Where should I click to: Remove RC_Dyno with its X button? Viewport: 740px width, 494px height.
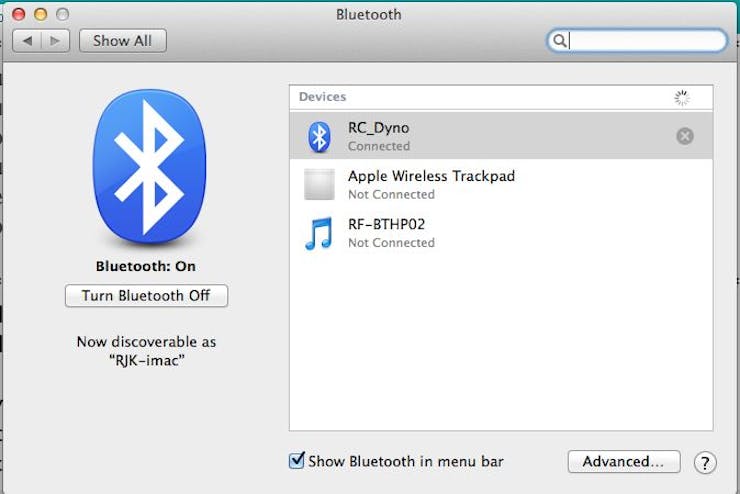tap(685, 136)
